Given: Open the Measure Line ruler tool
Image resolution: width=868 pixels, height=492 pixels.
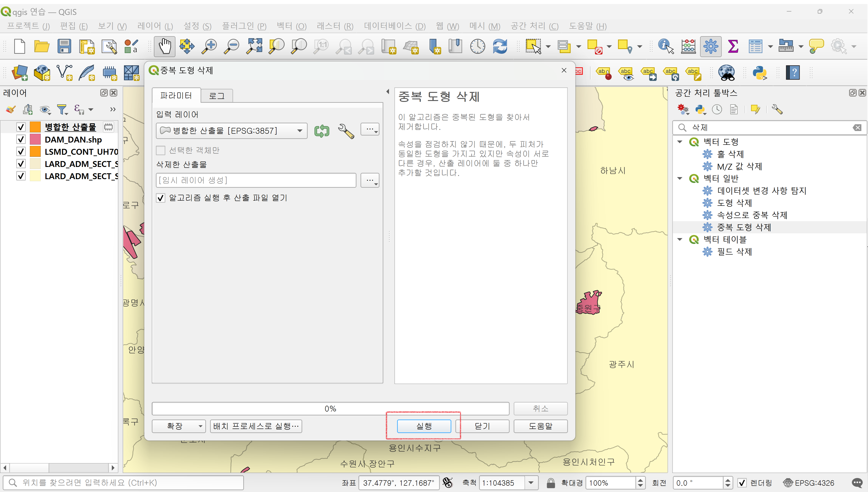Looking at the screenshot, I should pyautogui.click(x=786, y=46).
